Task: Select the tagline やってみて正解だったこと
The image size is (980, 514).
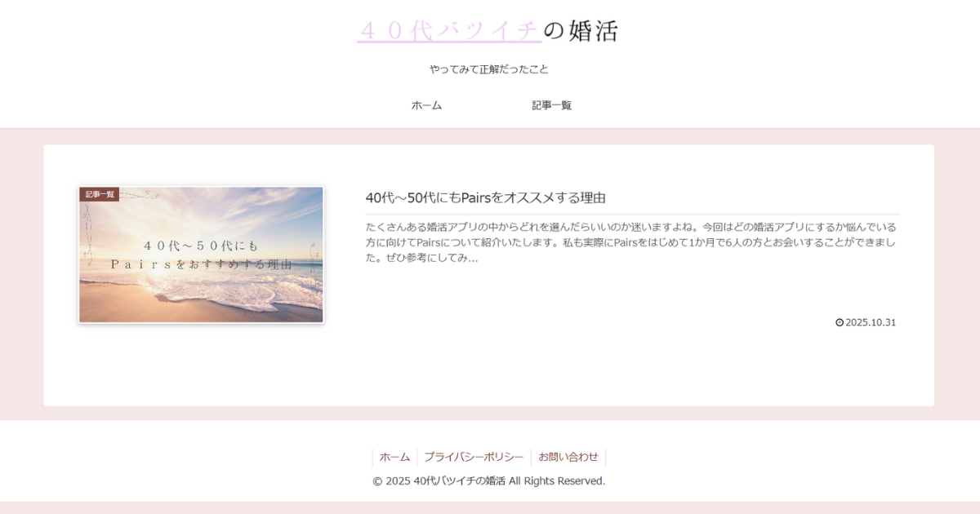Action: pos(489,69)
